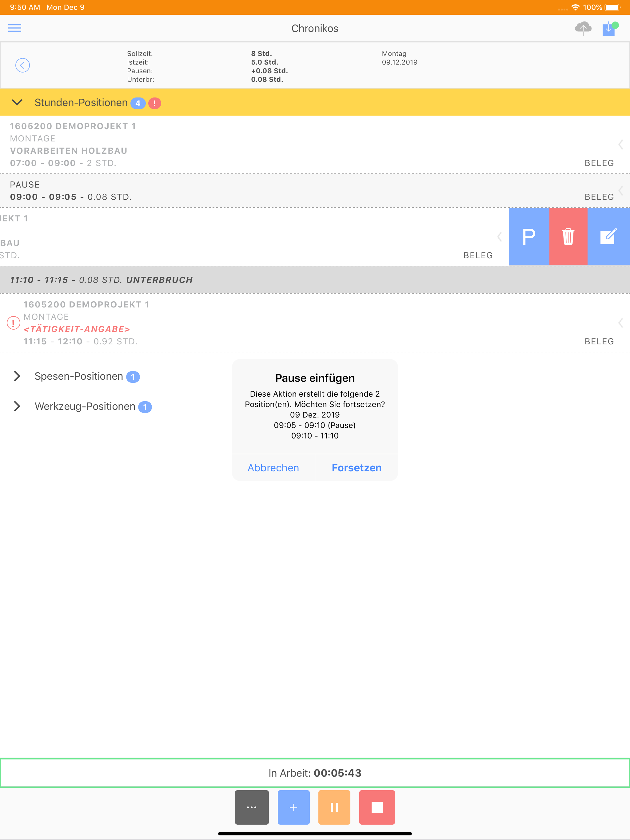Collapse the Stunden-Positionen section
The height and width of the screenshot is (840, 630).
(17, 102)
